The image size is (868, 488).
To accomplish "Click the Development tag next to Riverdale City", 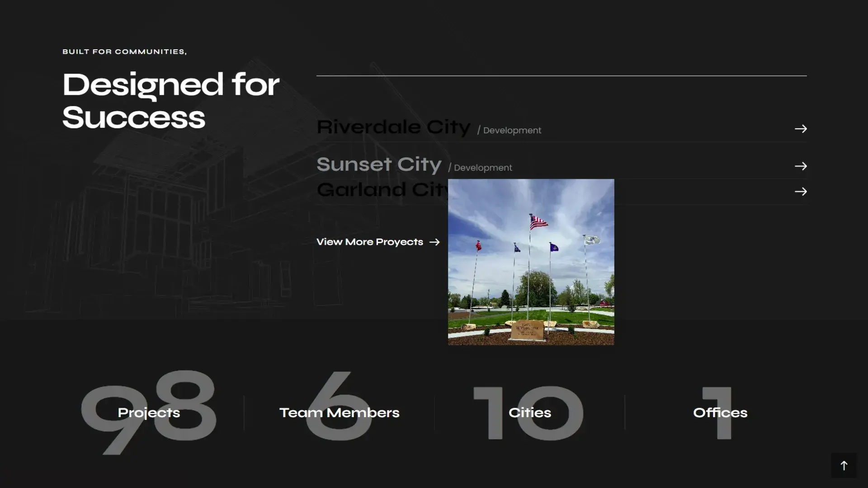I will coord(511,131).
